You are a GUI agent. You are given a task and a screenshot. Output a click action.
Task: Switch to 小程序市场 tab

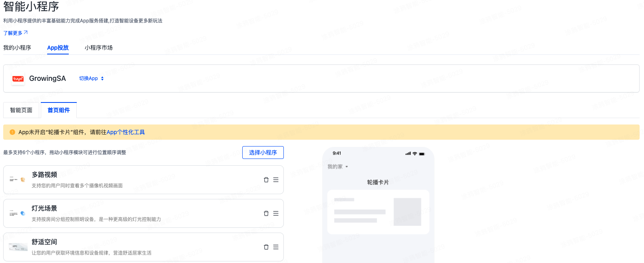99,48
